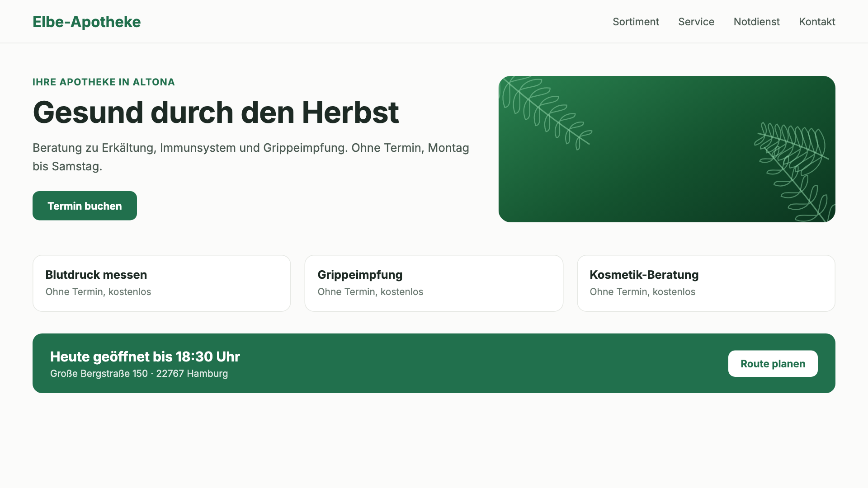The image size is (868, 488).
Task: Click the upper-left fern leaf illustration
Action: (x=545, y=112)
